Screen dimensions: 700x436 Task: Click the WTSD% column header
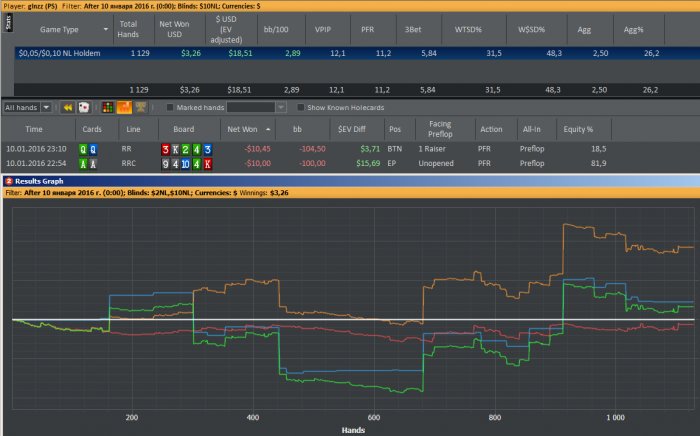point(468,29)
